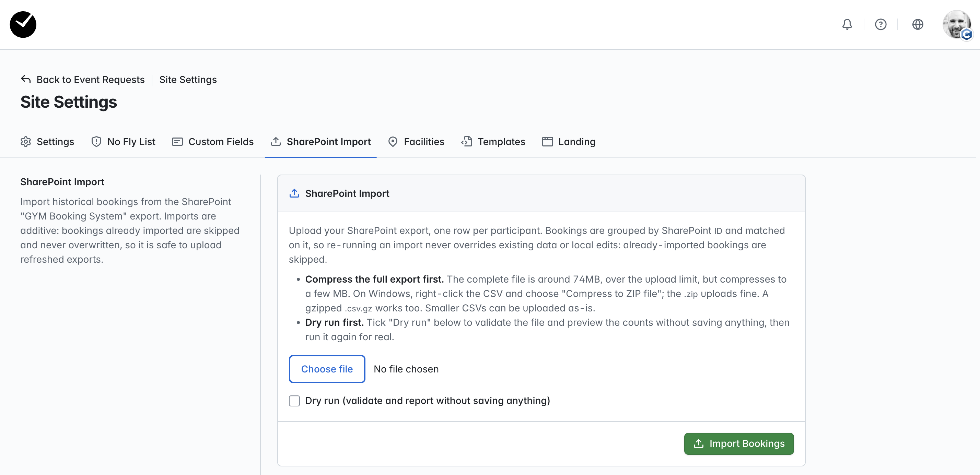Open the user profile avatar
The width and height of the screenshot is (980, 475).
pos(957,24)
